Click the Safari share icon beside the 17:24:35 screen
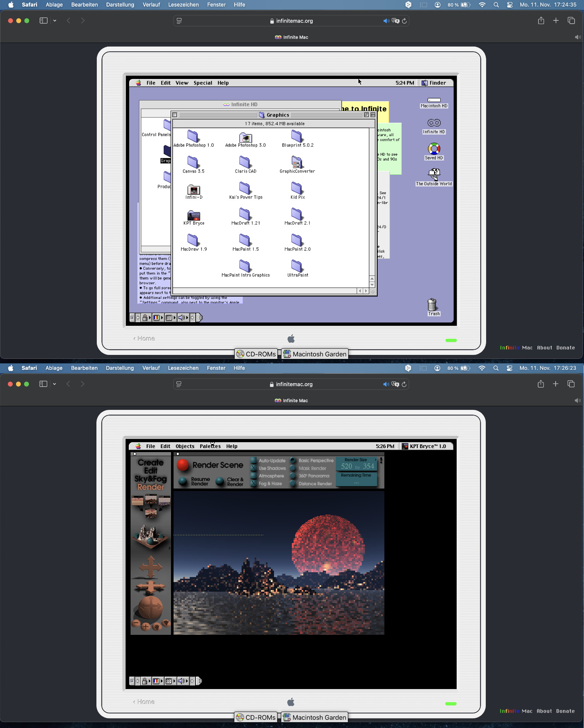Viewport: 584px width, 728px height. coord(541,21)
